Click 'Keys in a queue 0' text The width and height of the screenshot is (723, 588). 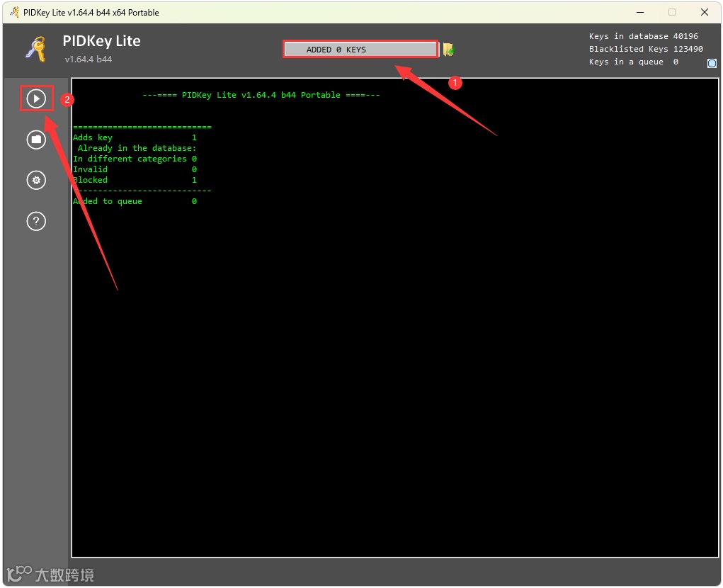pyautogui.click(x=633, y=62)
